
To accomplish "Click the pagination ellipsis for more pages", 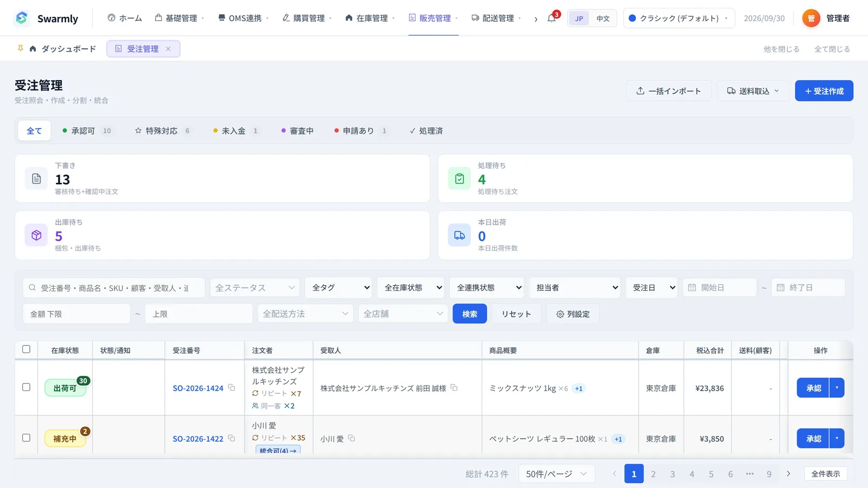I will point(750,474).
